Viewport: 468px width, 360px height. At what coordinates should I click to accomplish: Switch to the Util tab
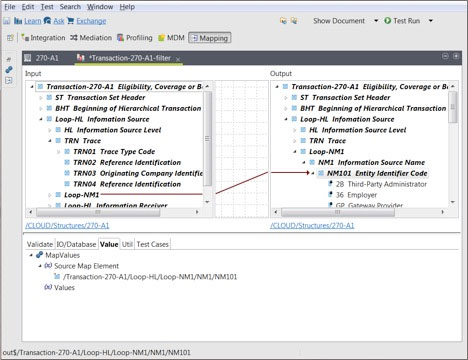(127, 244)
